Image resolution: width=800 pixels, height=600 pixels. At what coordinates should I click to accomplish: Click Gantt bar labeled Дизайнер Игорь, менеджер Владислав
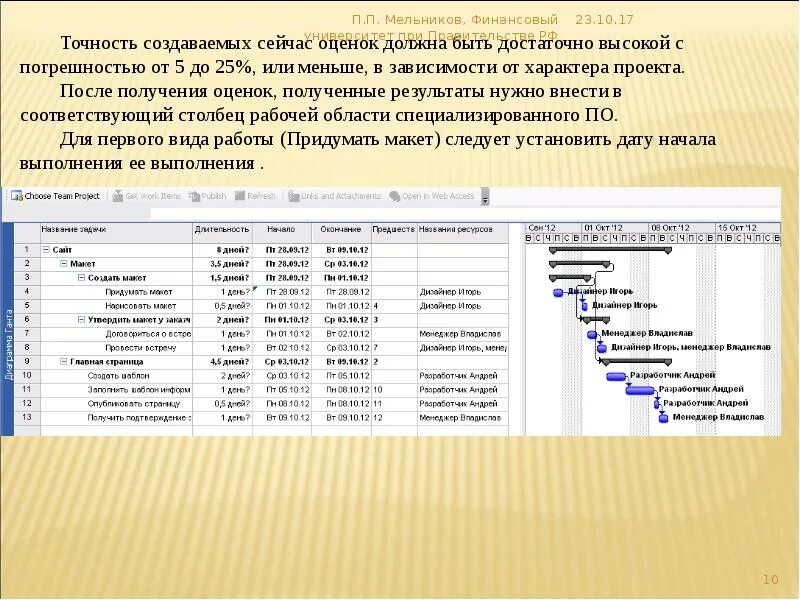602,348
